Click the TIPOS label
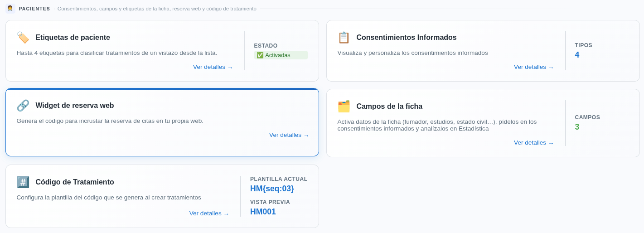Screen dimensions: 644x233 (583, 45)
